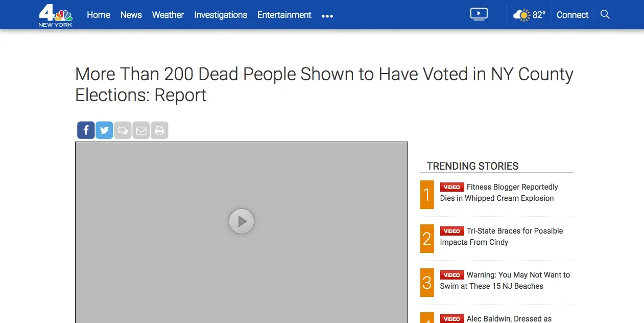
Task: Click the NBC 4 New York logo
Action: pyautogui.click(x=56, y=15)
